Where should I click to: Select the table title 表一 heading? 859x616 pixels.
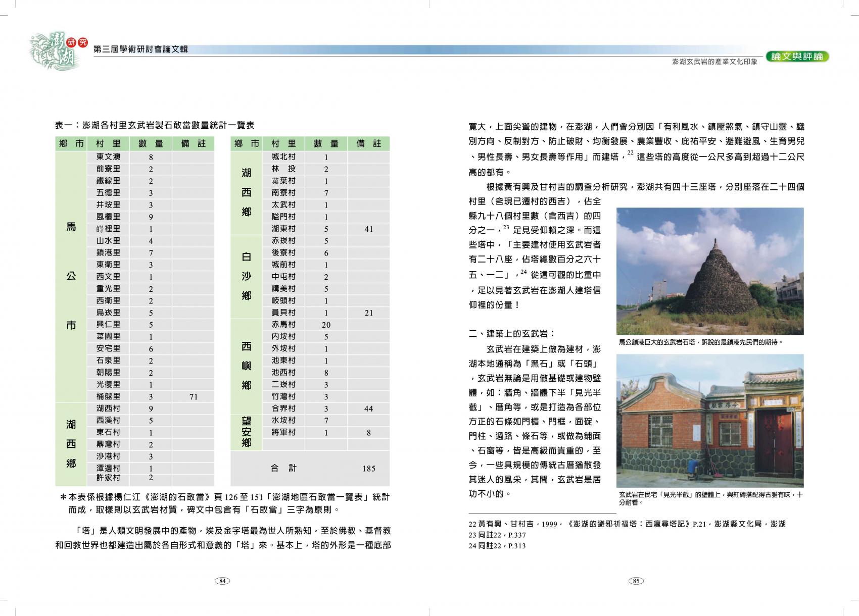click(x=155, y=125)
